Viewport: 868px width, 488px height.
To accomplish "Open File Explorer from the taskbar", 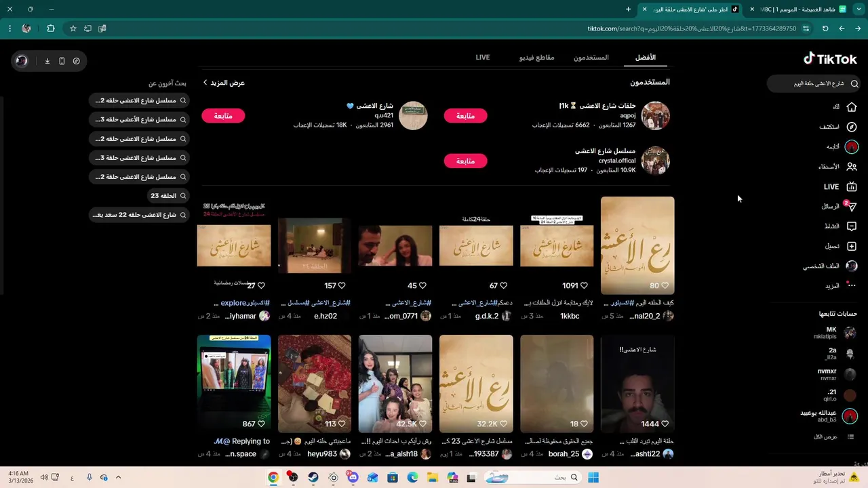I will pos(433,478).
